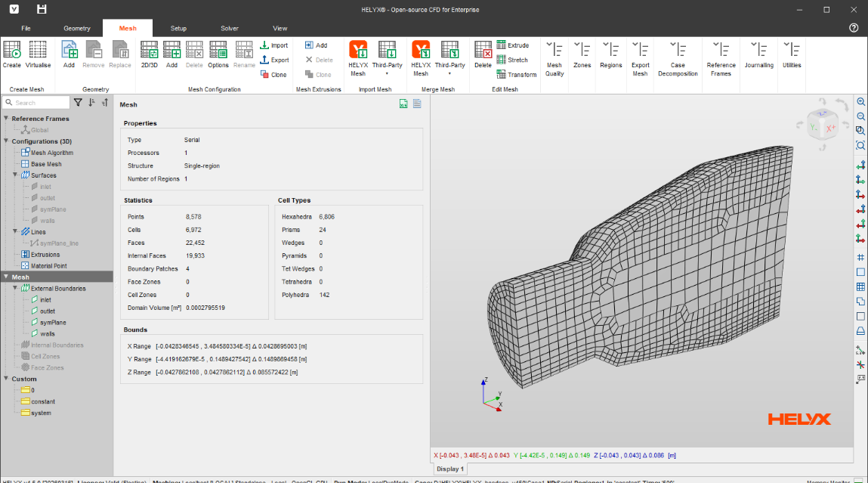Image resolution: width=868 pixels, height=483 pixels.
Task: Select the Display 1 viewport tab
Action: [450, 469]
